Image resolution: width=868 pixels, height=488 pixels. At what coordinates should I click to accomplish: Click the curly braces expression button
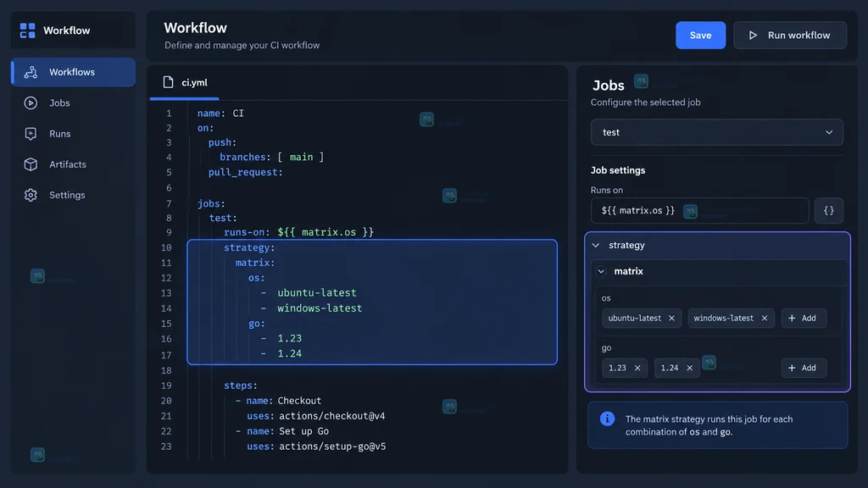point(829,210)
